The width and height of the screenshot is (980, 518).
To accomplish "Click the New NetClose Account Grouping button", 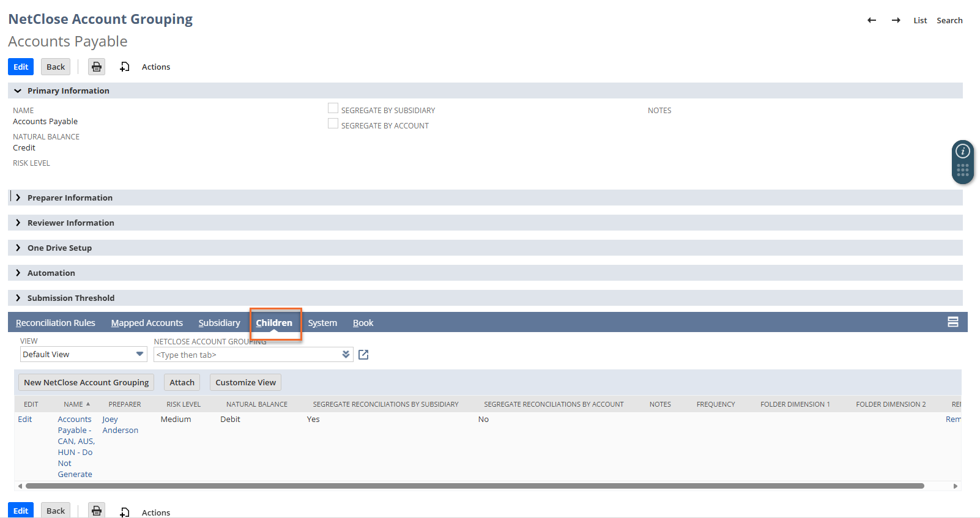I will tap(86, 382).
